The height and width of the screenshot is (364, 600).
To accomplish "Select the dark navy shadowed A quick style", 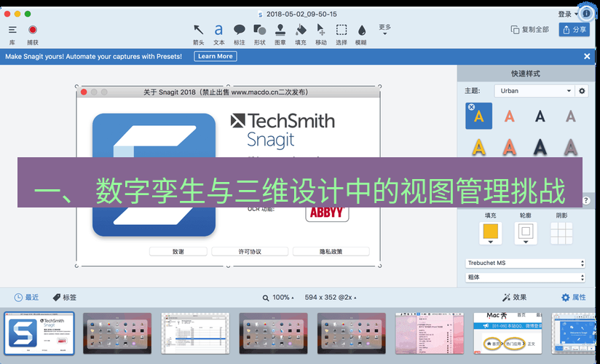I will pyautogui.click(x=540, y=147).
